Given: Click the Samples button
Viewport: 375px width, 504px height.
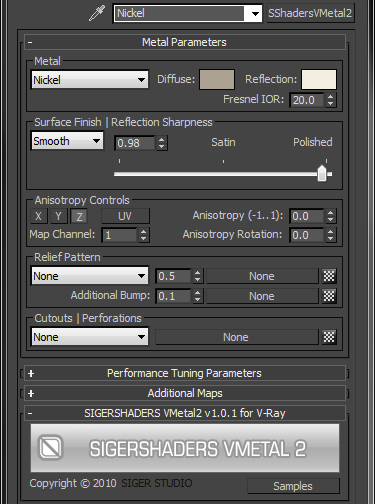Looking at the screenshot, I should pos(293,486).
